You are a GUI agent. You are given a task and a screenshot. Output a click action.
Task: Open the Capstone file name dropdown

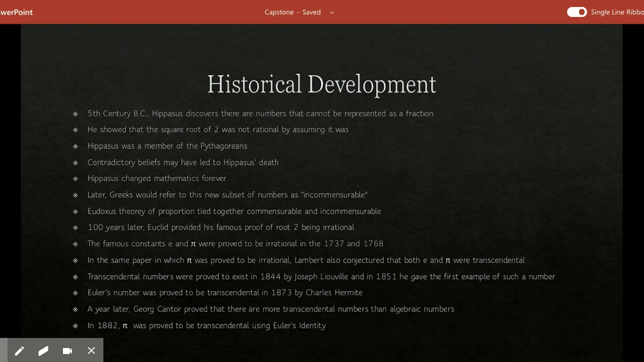point(332,13)
